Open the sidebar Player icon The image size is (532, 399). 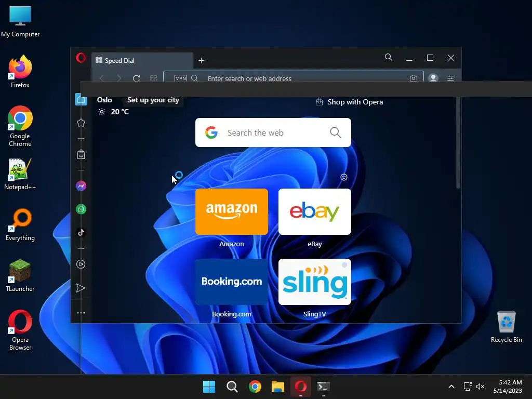[x=81, y=264]
